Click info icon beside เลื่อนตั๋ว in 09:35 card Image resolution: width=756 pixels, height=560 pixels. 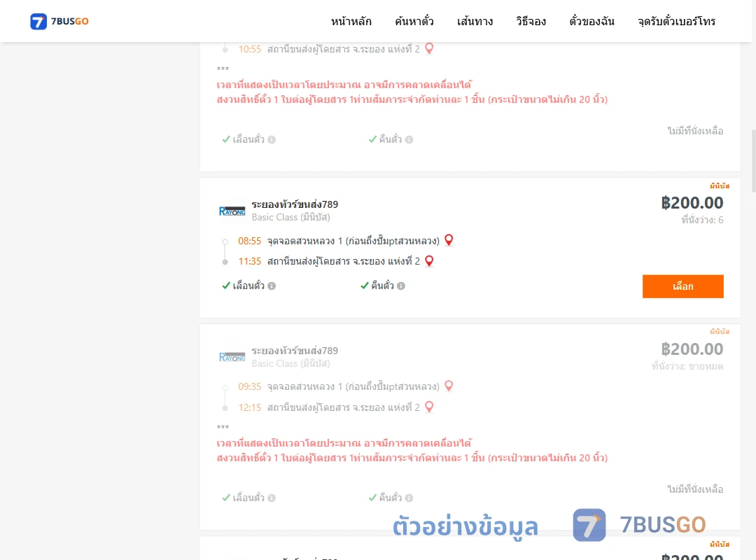(272, 498)
